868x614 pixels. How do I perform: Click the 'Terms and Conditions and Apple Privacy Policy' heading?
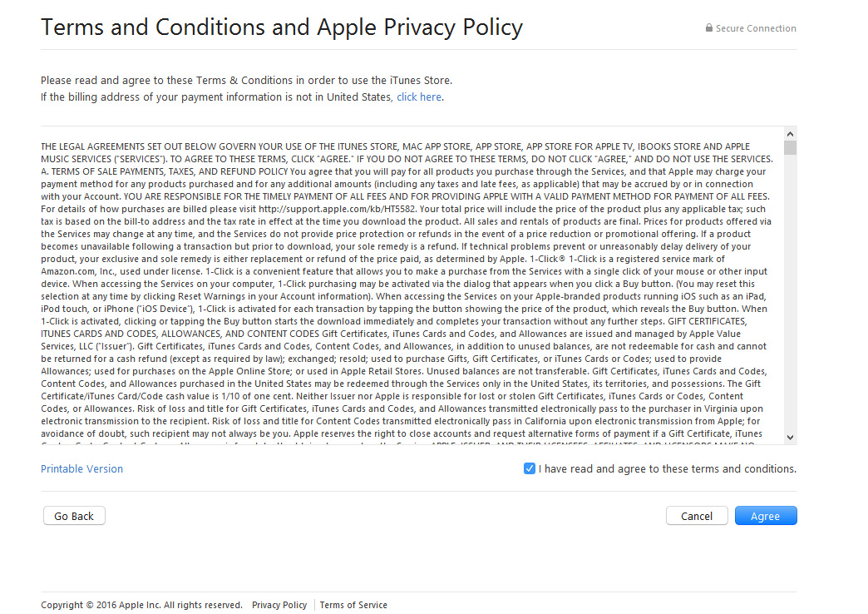point(282,27)
